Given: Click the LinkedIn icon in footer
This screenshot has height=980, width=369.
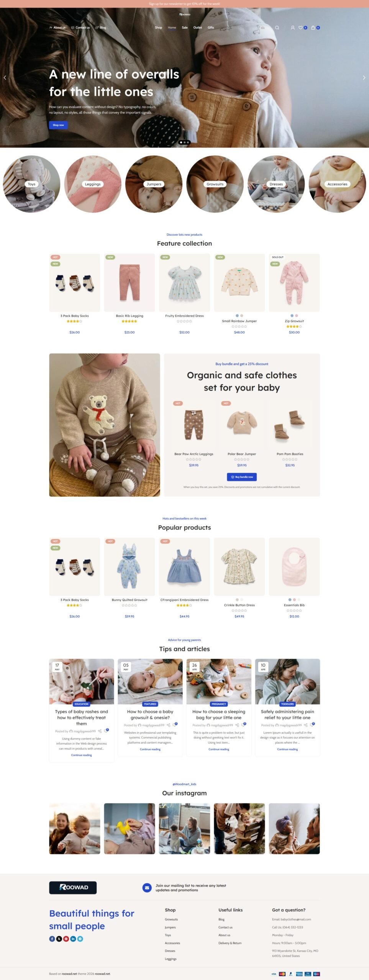Looking at the screenshot, I should click(73, 939).
